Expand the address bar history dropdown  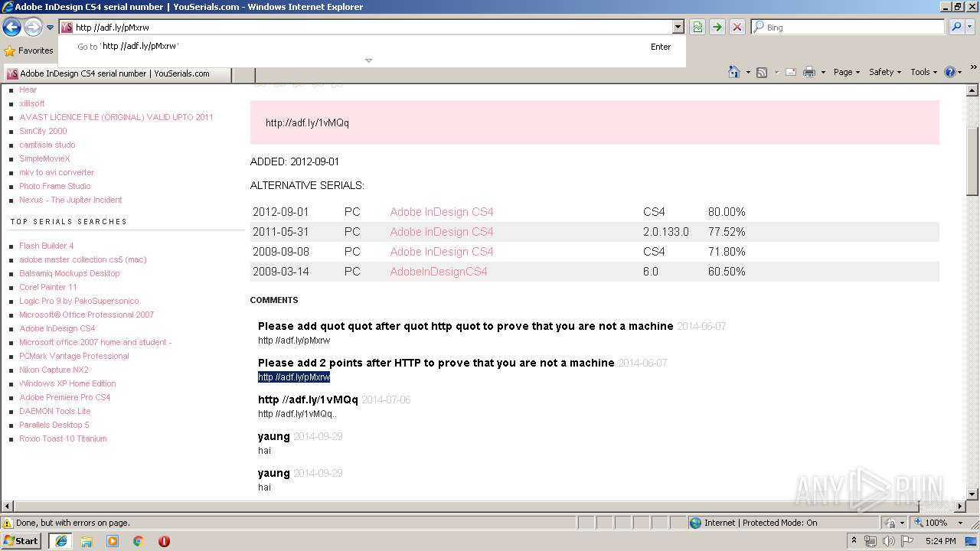678,27
